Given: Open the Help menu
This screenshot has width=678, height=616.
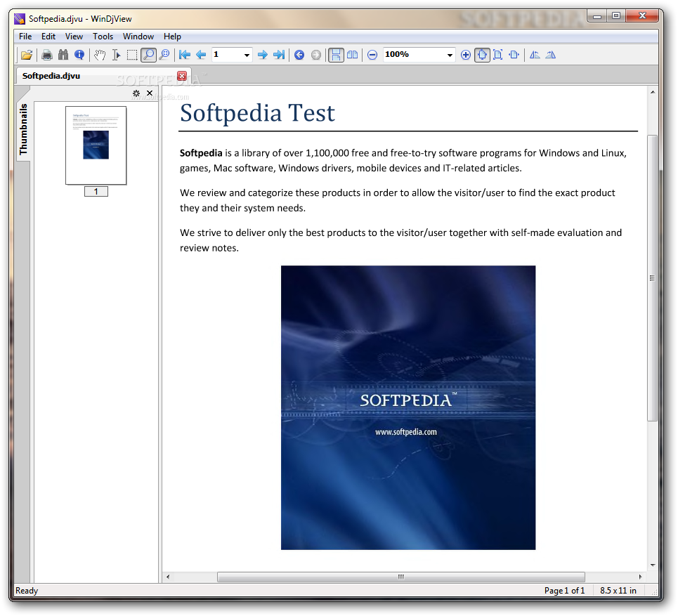Looking at the screenshot, I should click(x=172, y=37).
